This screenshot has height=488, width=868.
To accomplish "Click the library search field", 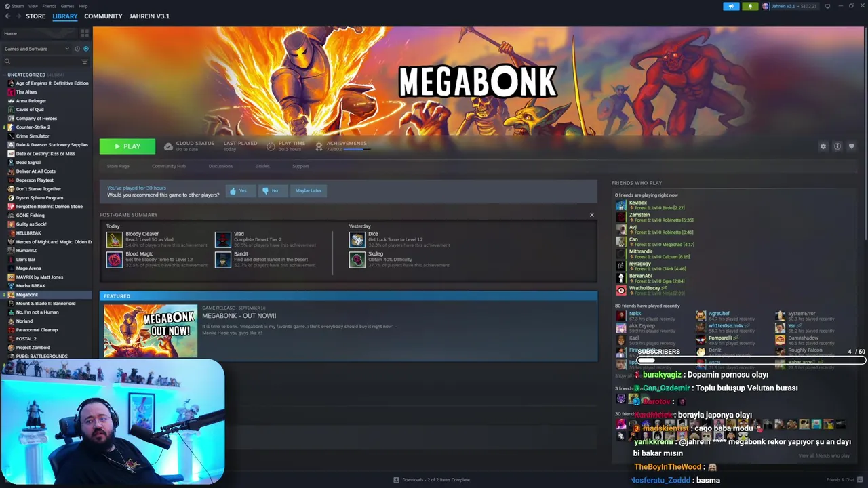I will 41,62.
